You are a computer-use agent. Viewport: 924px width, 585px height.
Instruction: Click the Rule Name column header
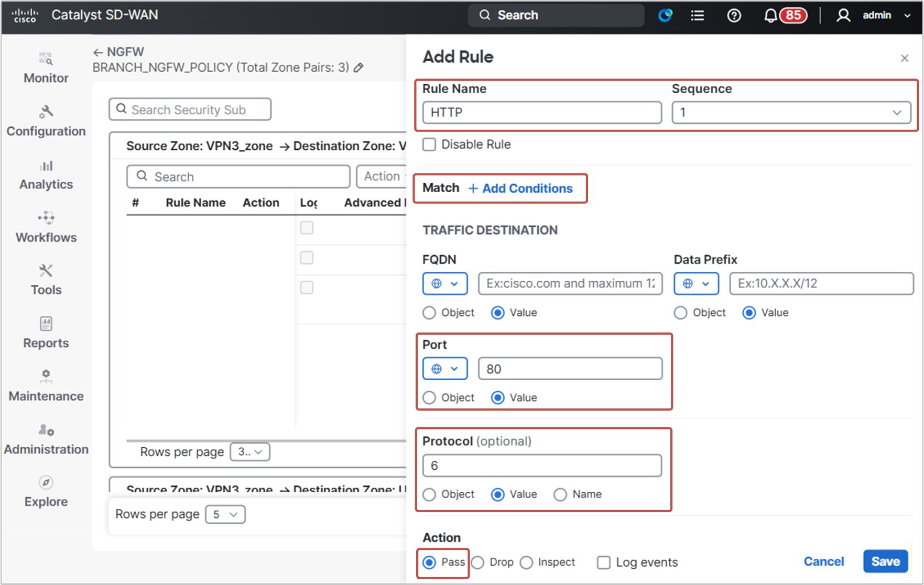point(195,203)
